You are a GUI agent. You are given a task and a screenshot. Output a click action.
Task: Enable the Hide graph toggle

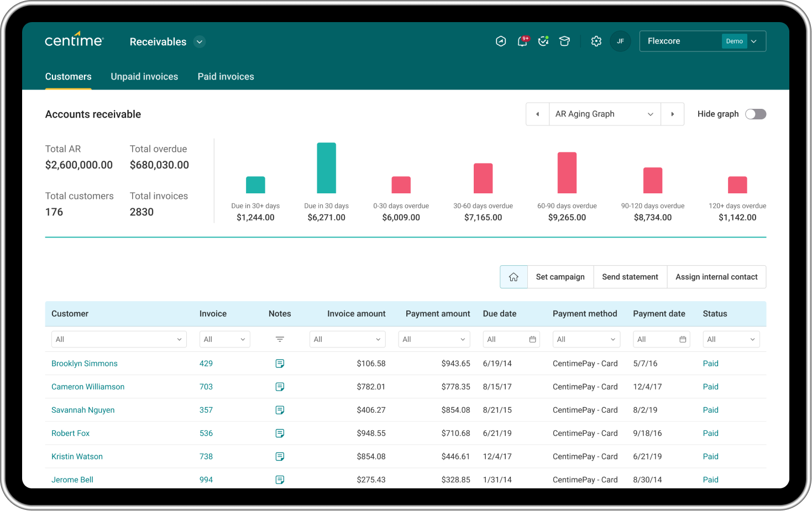click(756, 114)
